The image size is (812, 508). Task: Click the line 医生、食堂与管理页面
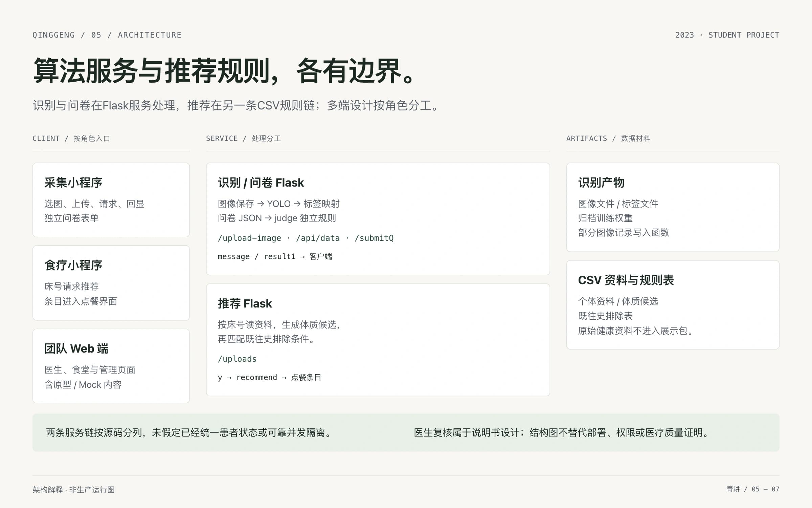pos(90,370)
